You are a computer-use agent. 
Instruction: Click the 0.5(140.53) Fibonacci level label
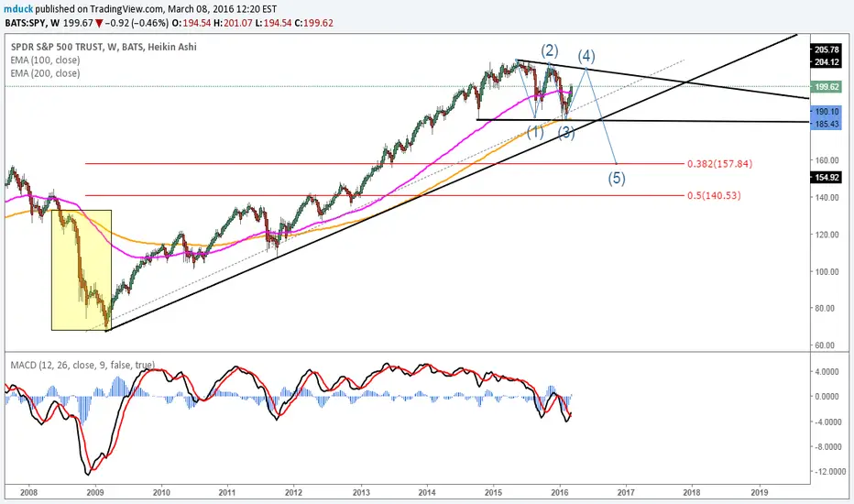(714, 195)
